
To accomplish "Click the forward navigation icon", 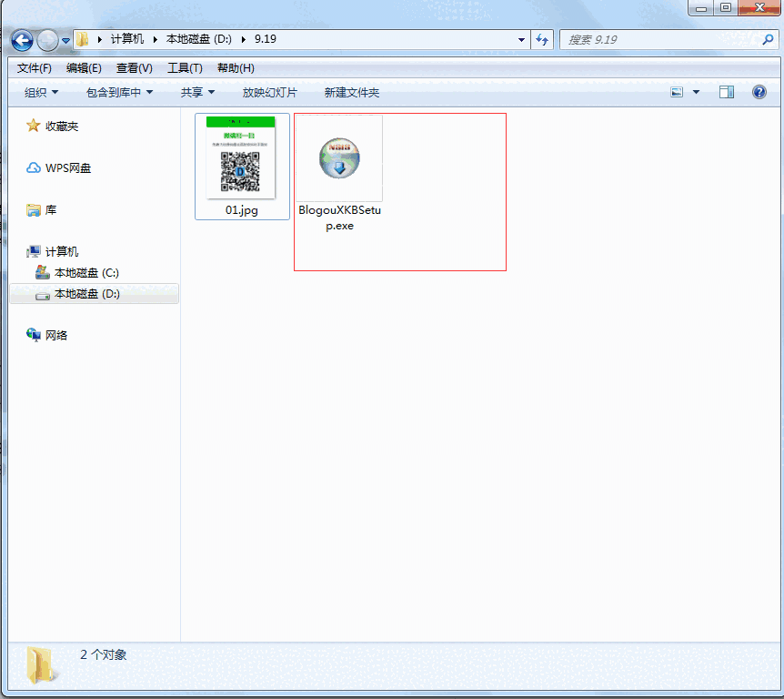I will coord(45,40).
